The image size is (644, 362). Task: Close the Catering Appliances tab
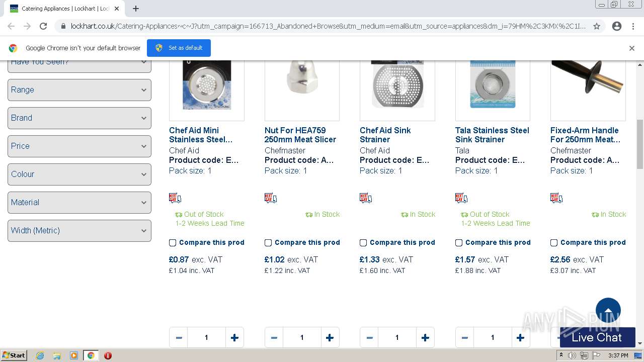[117, 9]
